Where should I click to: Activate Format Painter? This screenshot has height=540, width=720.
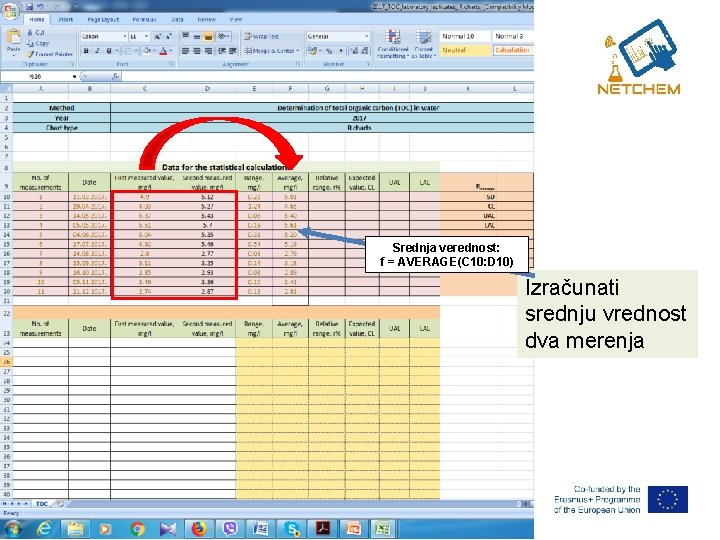pyautogui.click(x=50, y=54)
